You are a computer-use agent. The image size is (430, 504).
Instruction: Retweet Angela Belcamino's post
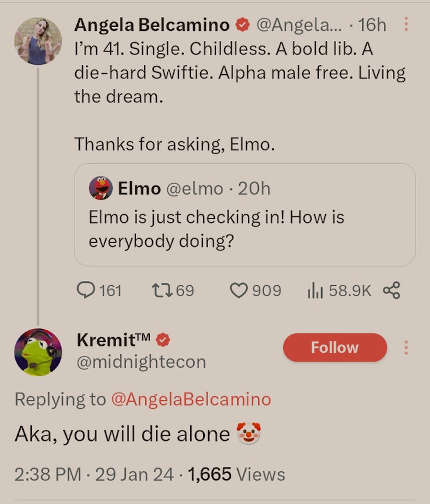point(162,290)
